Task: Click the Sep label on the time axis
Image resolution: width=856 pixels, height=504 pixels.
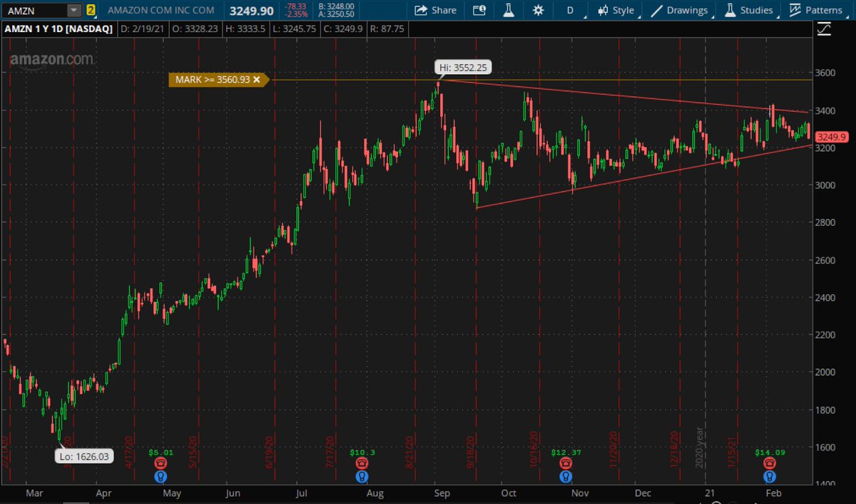Action: (441, 492)
